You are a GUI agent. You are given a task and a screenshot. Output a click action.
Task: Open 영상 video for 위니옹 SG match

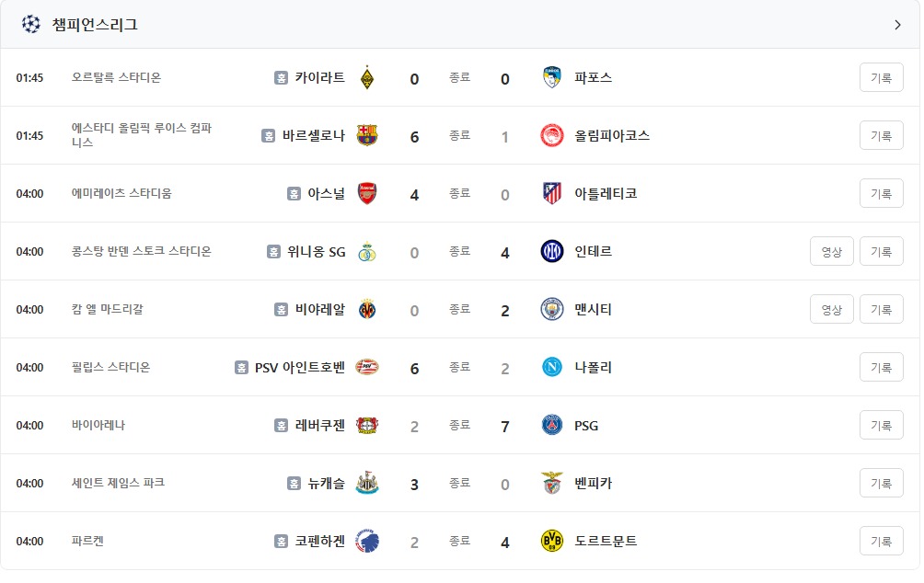tap(831, 251)
